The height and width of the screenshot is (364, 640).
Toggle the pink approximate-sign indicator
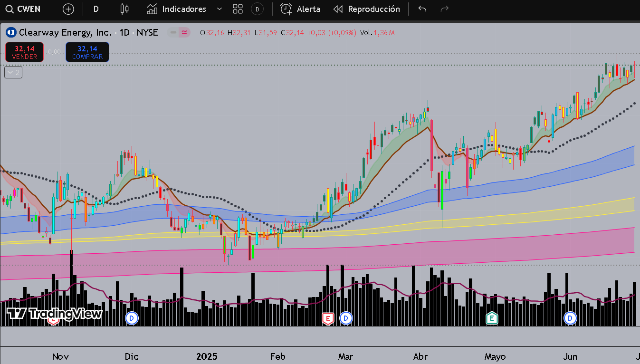point(184,33)
